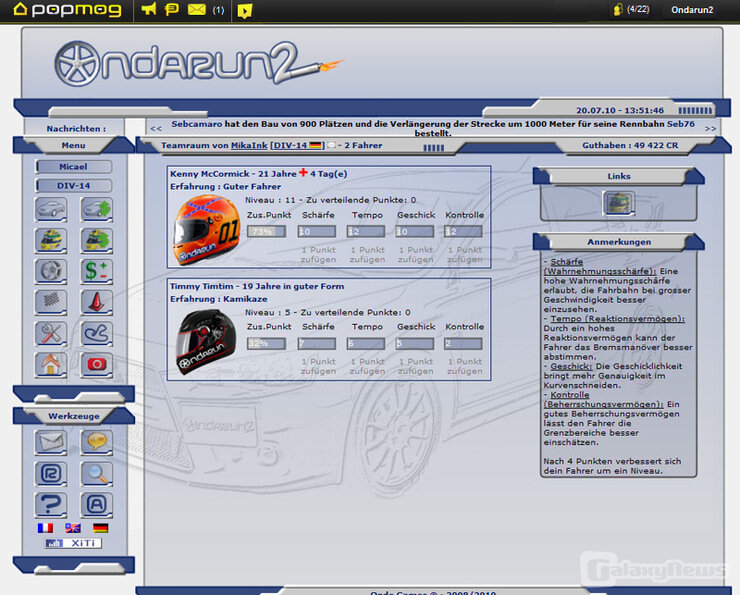Open the race track circuit icon
740x595 pixels.
point(96,334)
